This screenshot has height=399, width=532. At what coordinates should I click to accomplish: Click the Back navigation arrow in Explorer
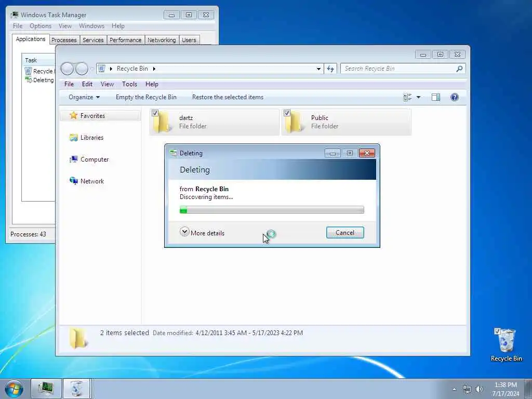pos(67,69)
